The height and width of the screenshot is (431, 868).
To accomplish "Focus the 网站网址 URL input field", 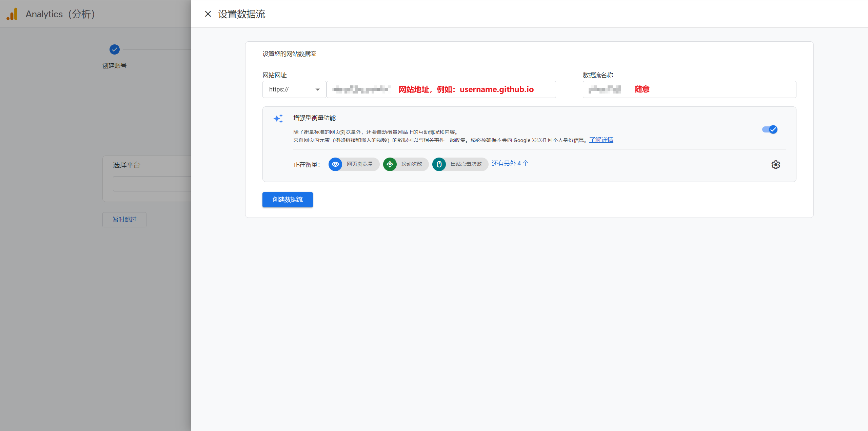I will [x=441, y=89].
